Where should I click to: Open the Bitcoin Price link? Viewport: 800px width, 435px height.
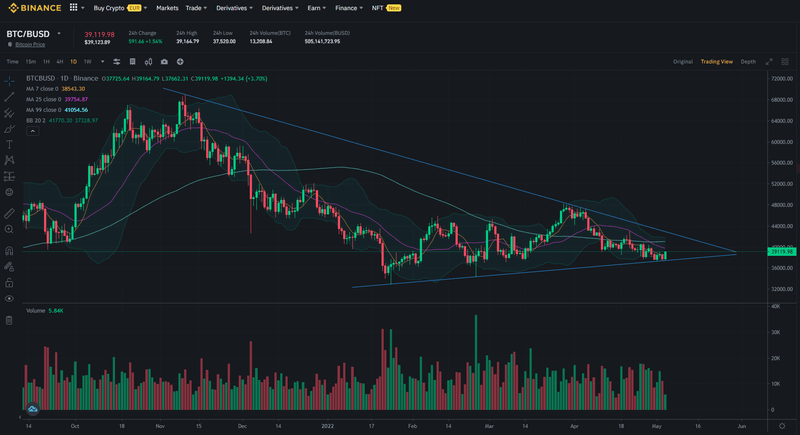(x=31, y=45)
